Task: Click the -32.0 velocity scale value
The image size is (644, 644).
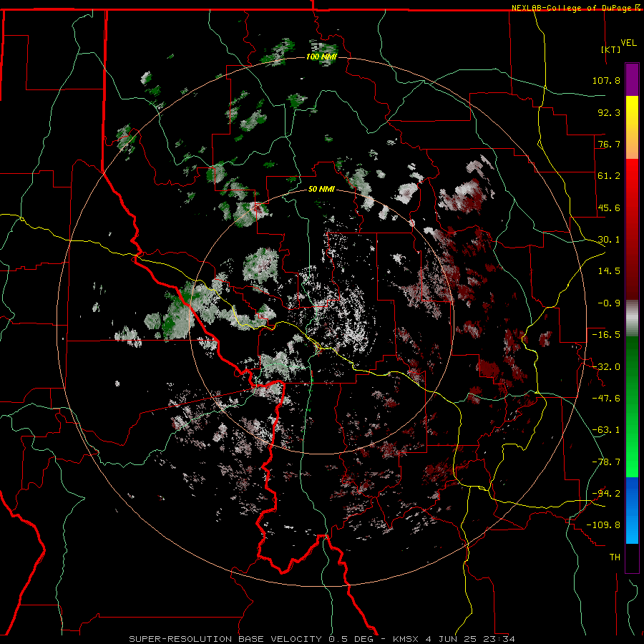Action: click(606, 367)
